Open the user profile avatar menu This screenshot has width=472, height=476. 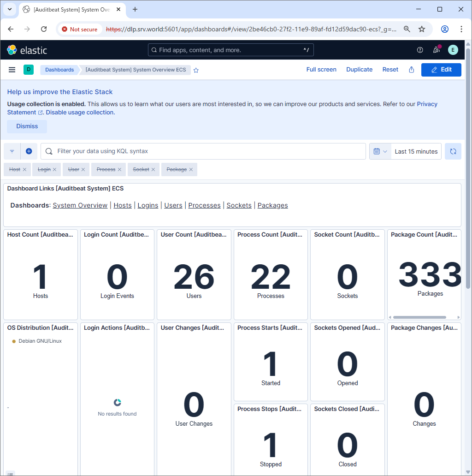[x=453, y=50]
